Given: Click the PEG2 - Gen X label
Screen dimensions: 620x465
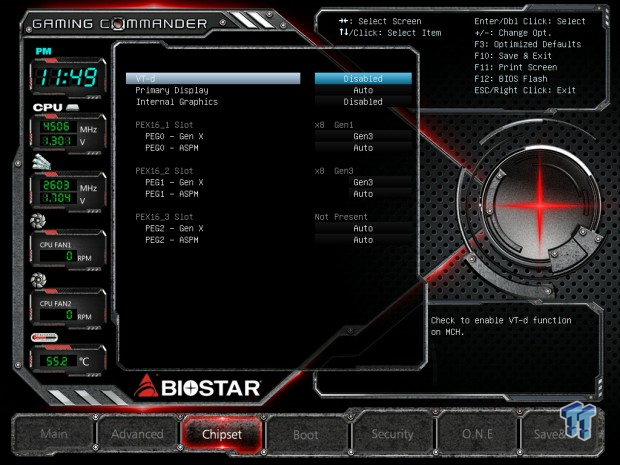Looking at the screenshot, I should pyautogui.click(x=174, y=228).
